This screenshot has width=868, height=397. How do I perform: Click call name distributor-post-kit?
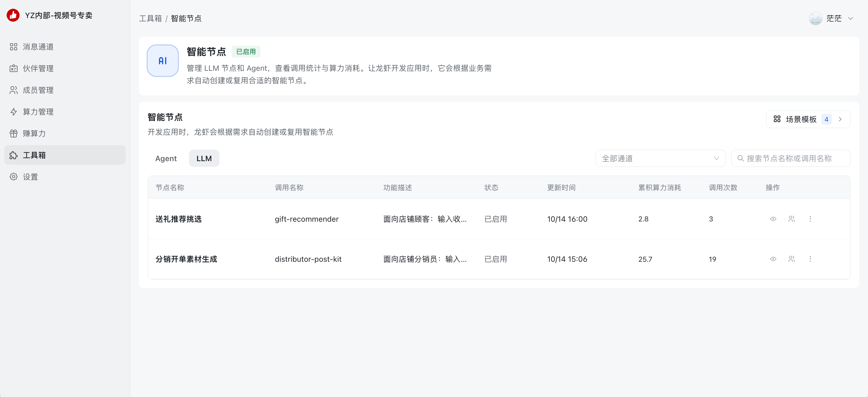point(308,259)
